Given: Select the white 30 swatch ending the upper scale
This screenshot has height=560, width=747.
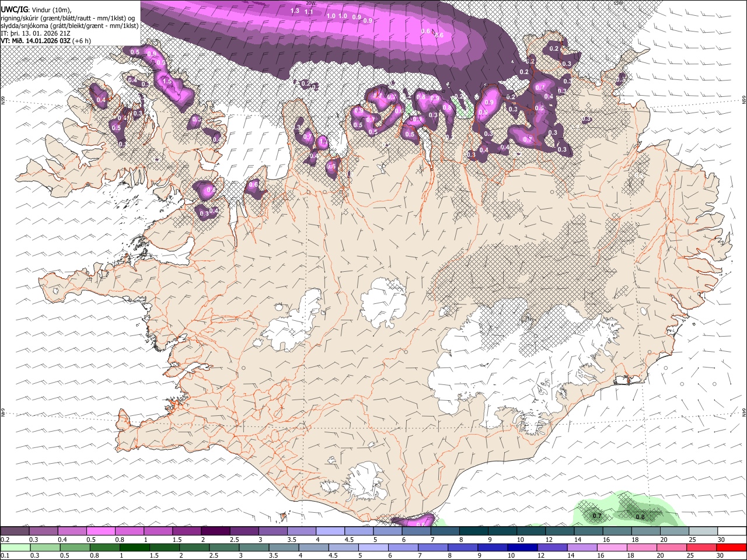Looking at the screenshot, I should [x=732, y=531].
